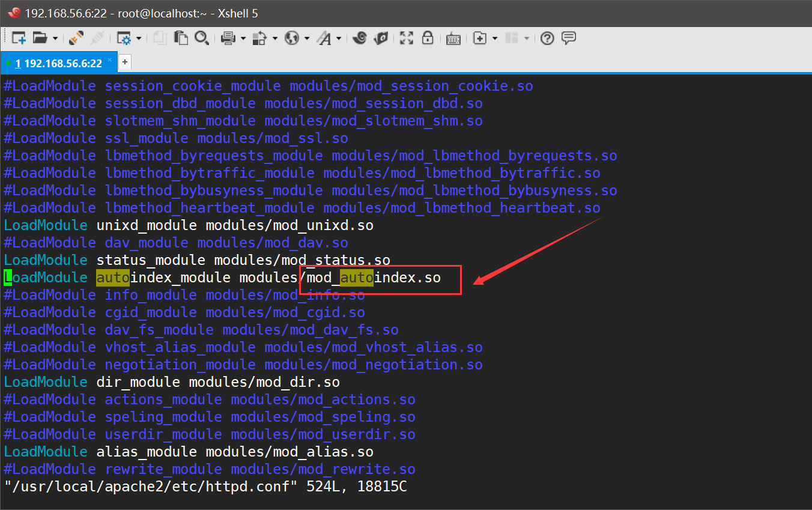This screenshot has height=510, width=812.
Task: Click the Find magnifier icon
Action: 202,38
